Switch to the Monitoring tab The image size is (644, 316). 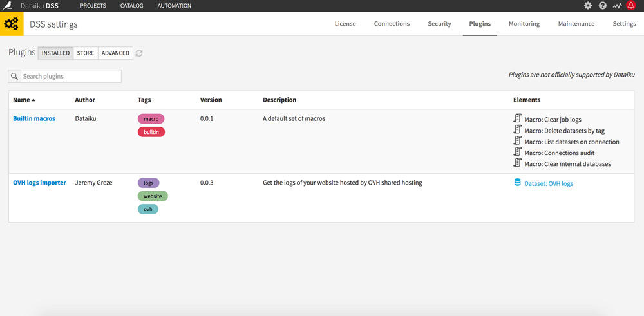coord(524,24)
